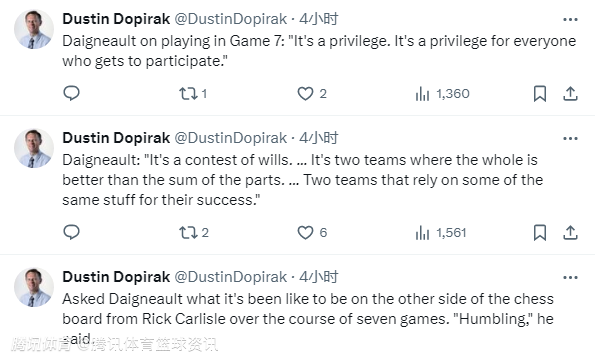Retweet the Game 7 privilege tweet
This screenshot has width=595, height=361.
point(193,93)
